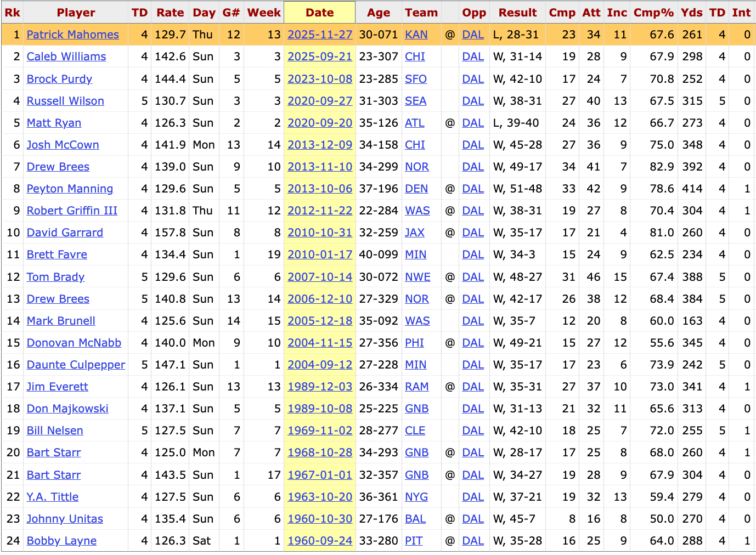This screenshot has width=756, height=555.
Task: Sort by Int column header
Action: click(x=741, y=13)
